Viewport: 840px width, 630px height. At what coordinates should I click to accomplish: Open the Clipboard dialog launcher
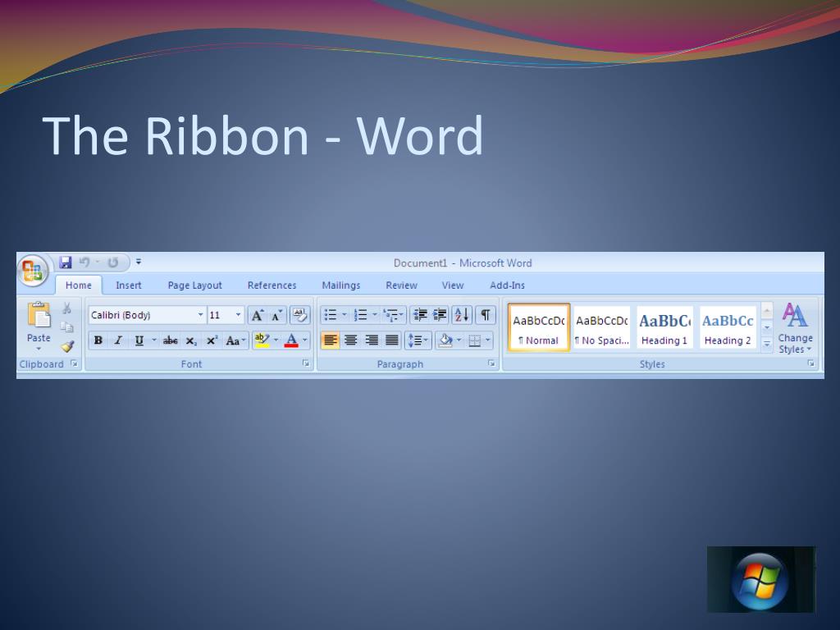[x=75, y=363]
